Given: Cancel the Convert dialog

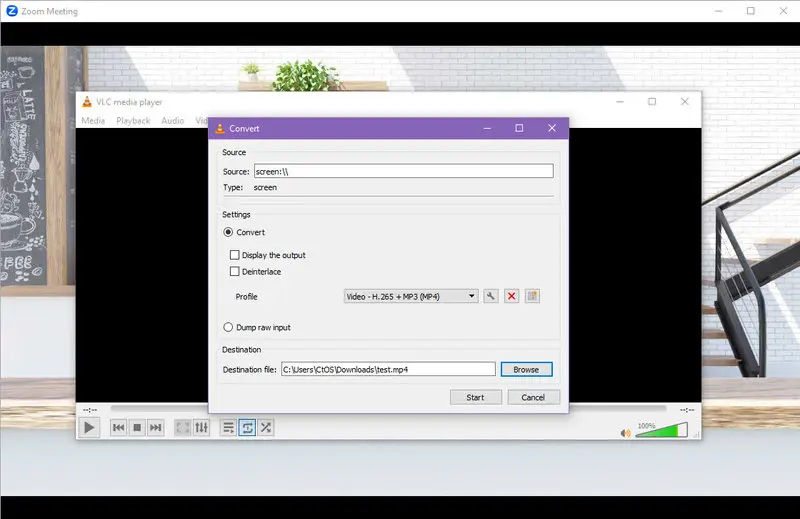Looking at the screenshot, I should (x=533, y=397).
